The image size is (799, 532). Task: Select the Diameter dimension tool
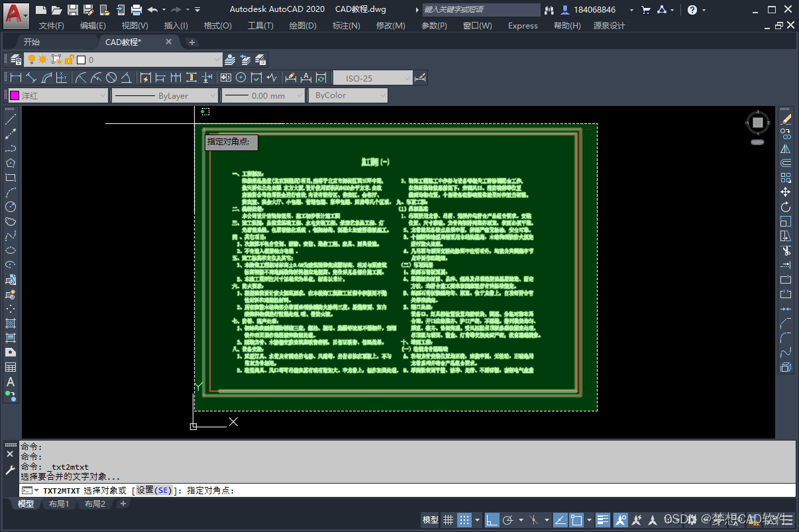(x=111, y=78)
